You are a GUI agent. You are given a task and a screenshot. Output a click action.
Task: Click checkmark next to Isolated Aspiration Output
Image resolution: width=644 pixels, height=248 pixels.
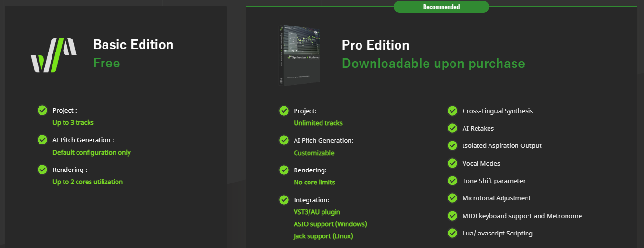coord(452,145)
